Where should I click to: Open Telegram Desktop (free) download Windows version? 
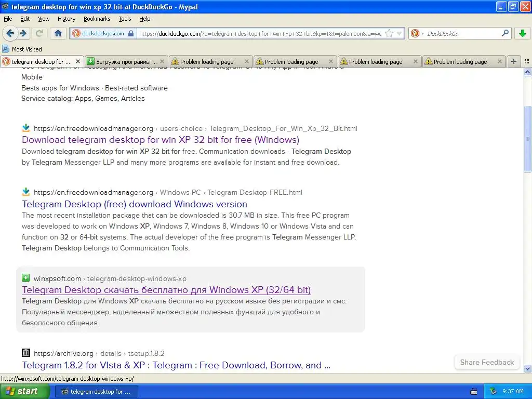pos(135,204)
